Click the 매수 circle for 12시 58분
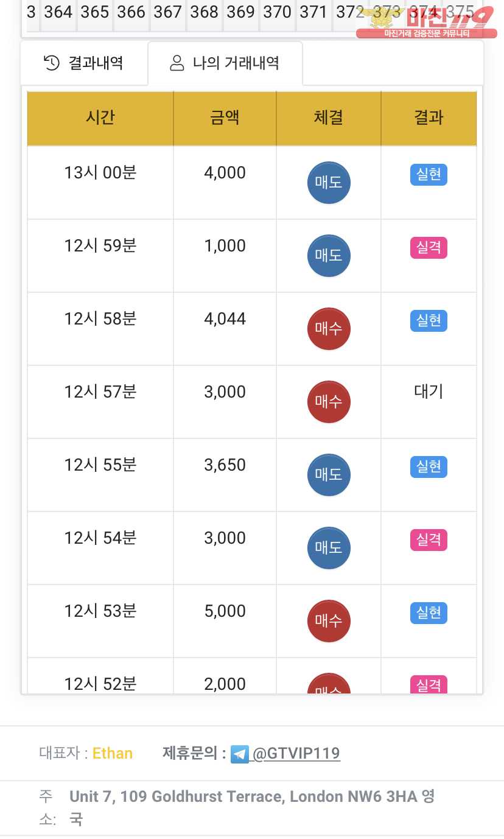 (x=329, y=328)
